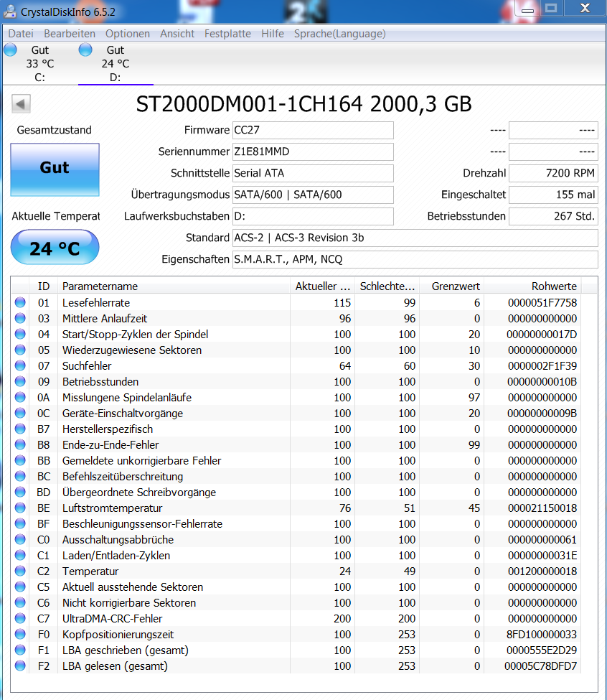Image resolution: width=607 pixels, height=700 pixels.
Task: Click status orb of Wiederzugewiesene Sektoren row
Action: [20, 350]
